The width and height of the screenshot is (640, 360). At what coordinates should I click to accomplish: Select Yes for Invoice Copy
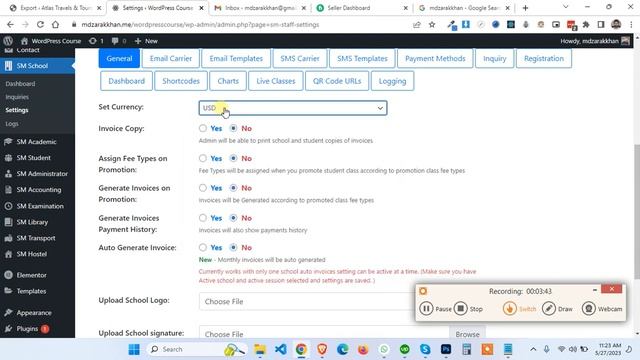pos(203,128)
